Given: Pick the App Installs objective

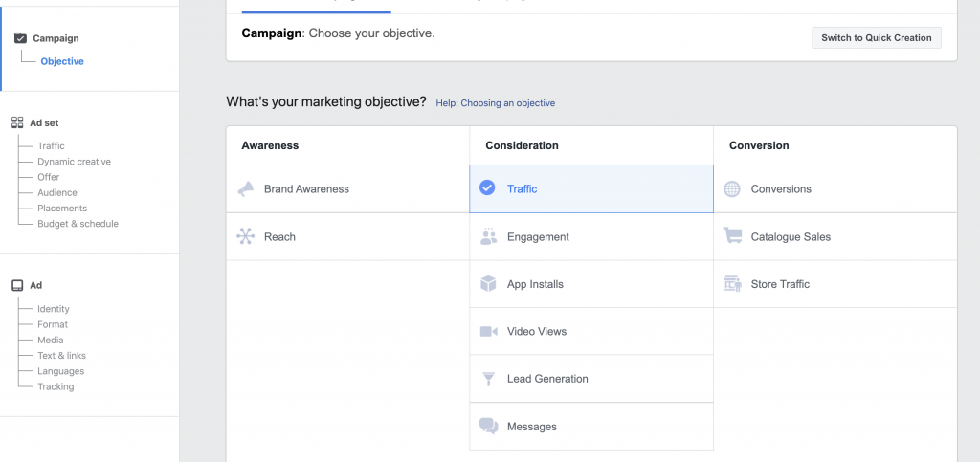Looking at the screenshot, I should pos(591,284).
